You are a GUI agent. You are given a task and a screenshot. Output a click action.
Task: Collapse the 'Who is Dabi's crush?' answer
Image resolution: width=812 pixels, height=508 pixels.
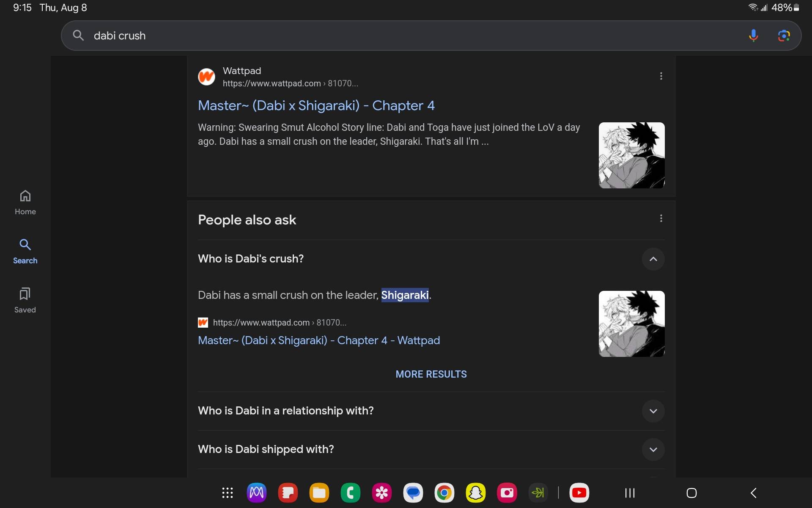(653, 259)
